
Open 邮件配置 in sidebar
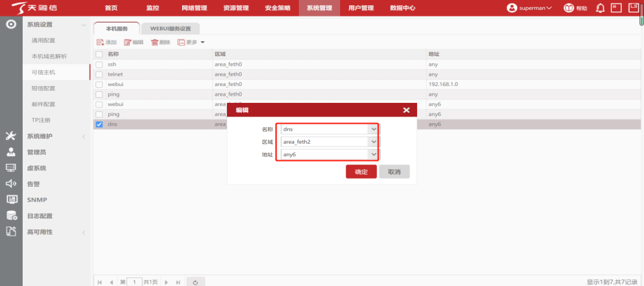pyautogui.click(x=44, y=104)
